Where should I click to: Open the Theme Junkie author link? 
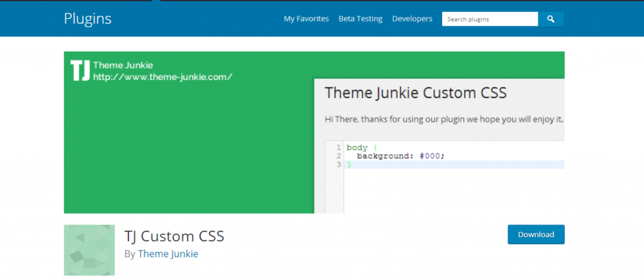click(x=168, y=254)
